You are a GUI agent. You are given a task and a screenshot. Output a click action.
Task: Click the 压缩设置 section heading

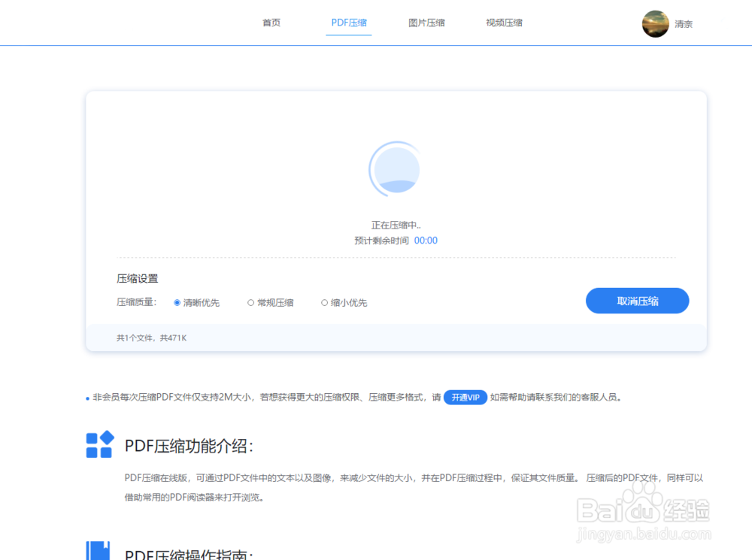tap(136, 278)
